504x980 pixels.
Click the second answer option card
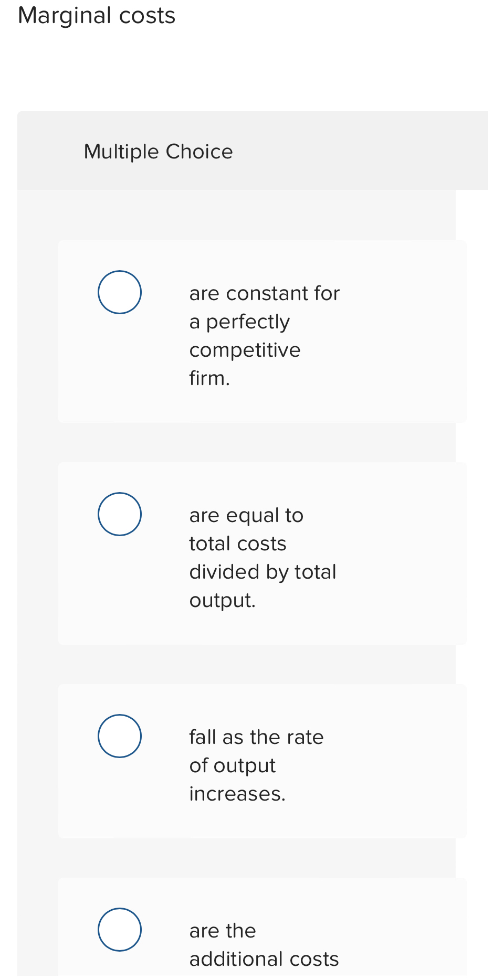click(261, 552)
